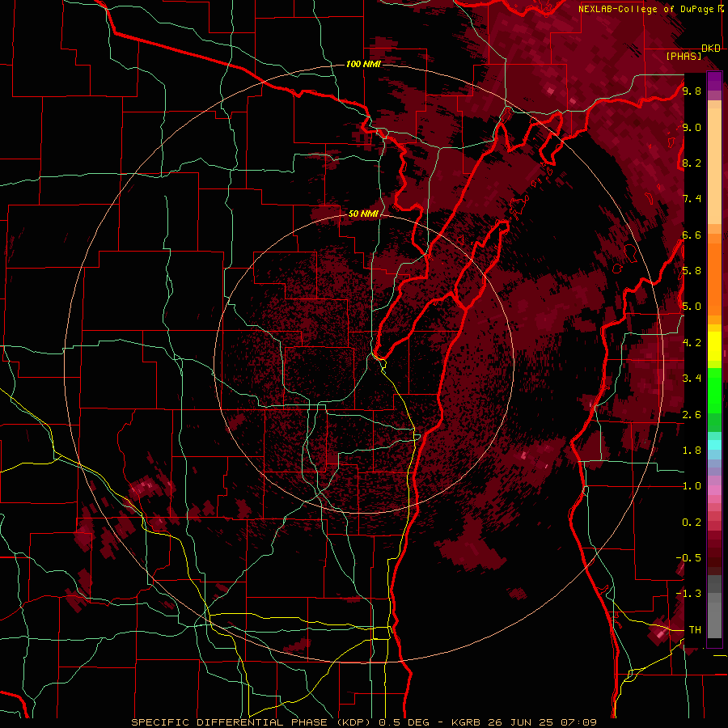Select the bright green band of color scale
The height and width of the screenshot is (728, 728).
[714, 390]
